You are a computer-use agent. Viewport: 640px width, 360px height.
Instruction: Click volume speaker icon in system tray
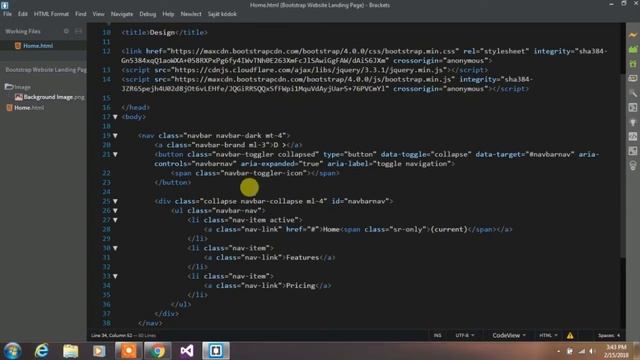coord(592,351)
